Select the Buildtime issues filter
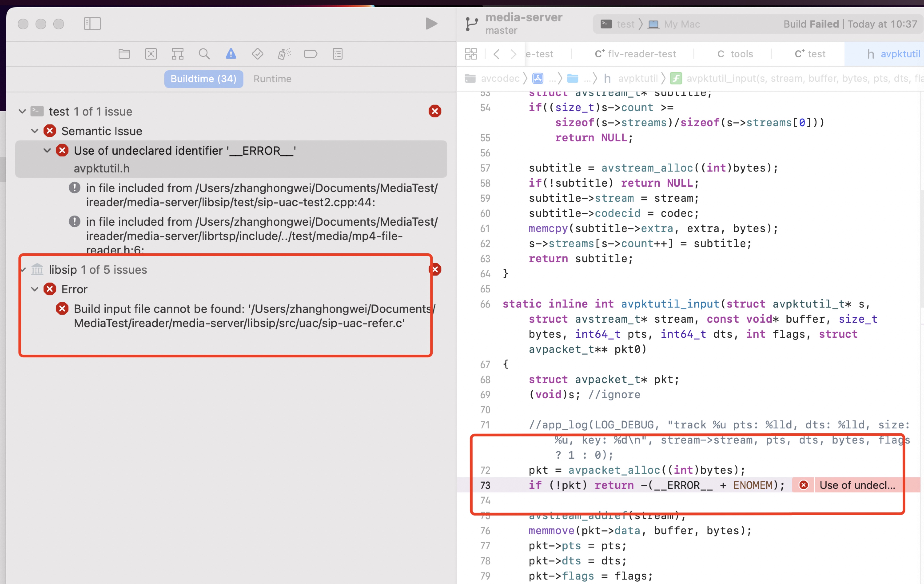 [203, 79]
